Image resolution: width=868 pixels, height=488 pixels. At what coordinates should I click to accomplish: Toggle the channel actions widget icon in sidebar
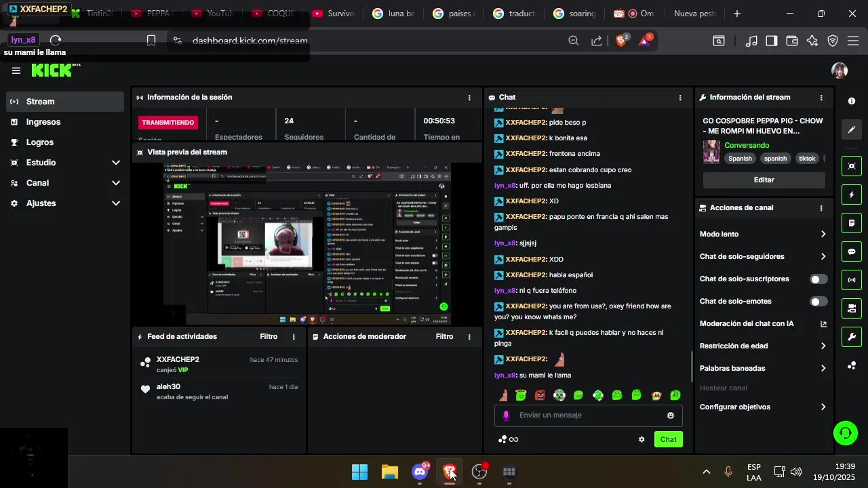pyautogui.click(x=852, y=308)
